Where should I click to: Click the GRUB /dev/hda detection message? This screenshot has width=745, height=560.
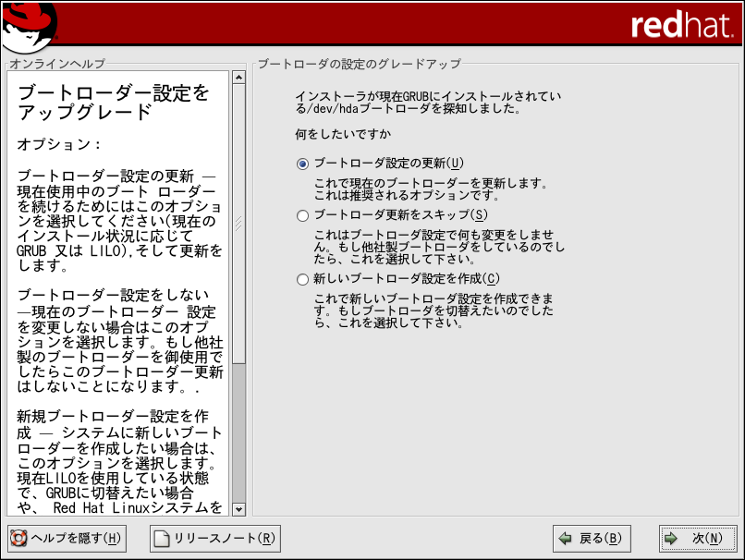coord(428,102)
